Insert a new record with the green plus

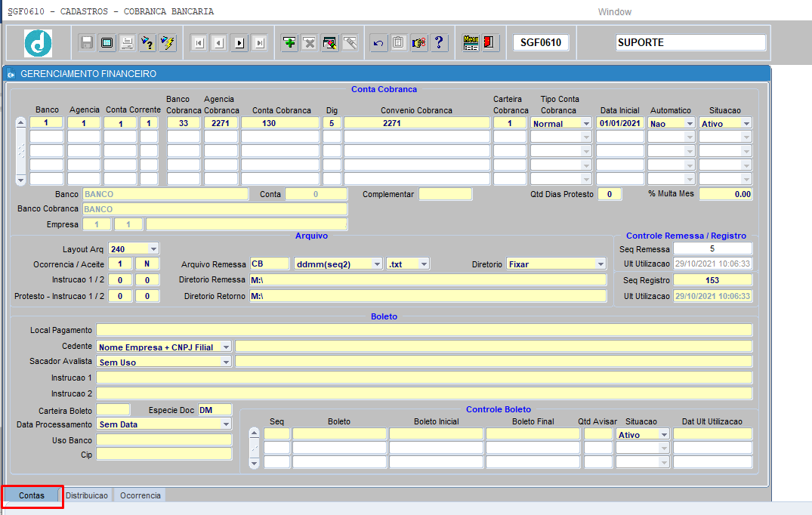pos(289,43)
